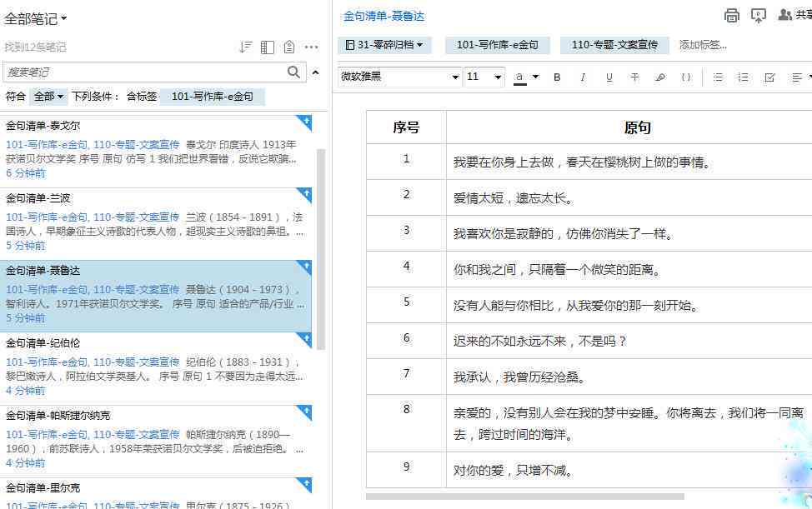Insert code block with braces icon
This screenshot has width=812, height=509.
click(x=686, y=77)
